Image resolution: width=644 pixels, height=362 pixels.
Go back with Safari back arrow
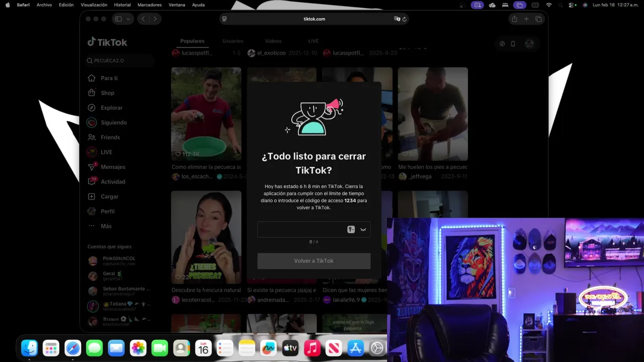coord(143,19)
